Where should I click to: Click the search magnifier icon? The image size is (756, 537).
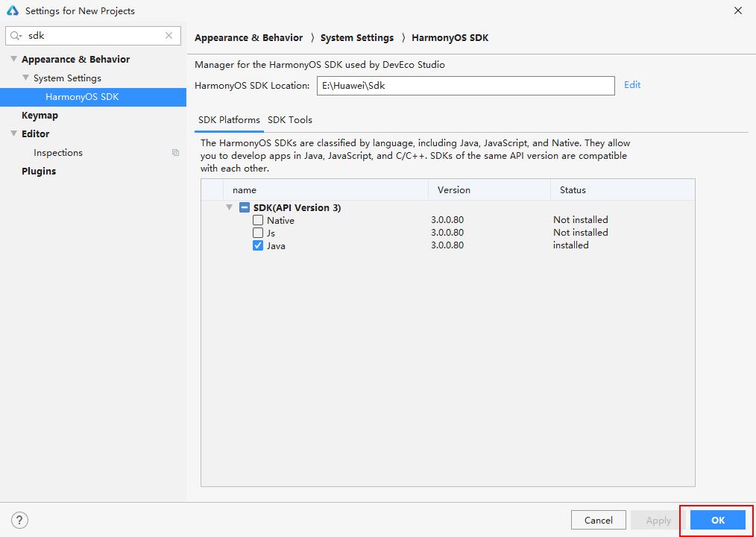(x=16, y=36)
